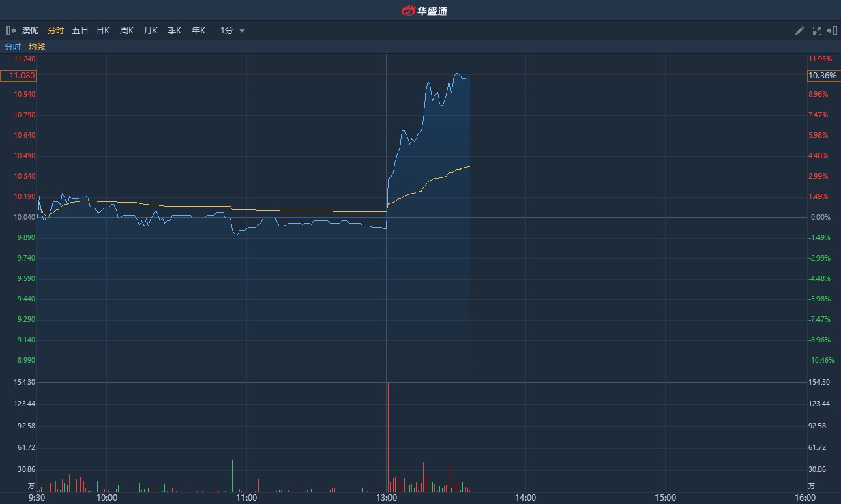Switch to the 五日 five-day chart tab
Image resolution: width=841 pixels, height=504 pixels.
(x=80, y=31)
